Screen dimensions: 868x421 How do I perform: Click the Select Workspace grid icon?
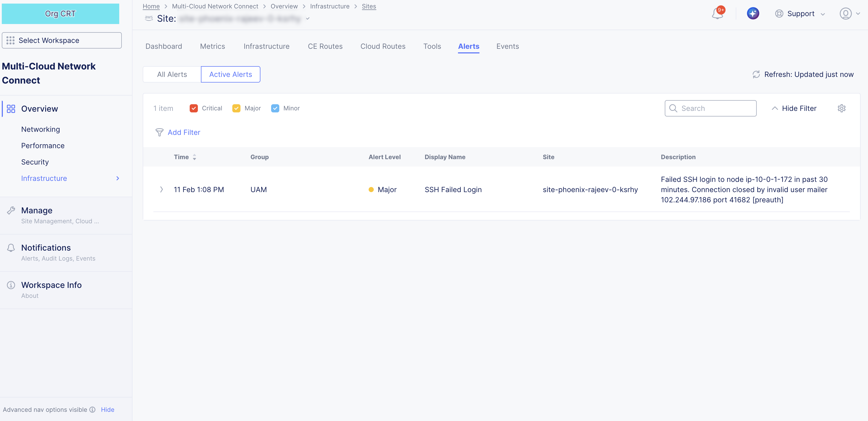click(10, 40)
